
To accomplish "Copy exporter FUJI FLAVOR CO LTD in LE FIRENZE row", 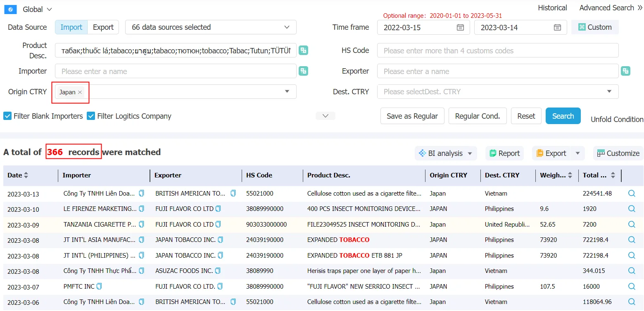I will click(218, 209).
